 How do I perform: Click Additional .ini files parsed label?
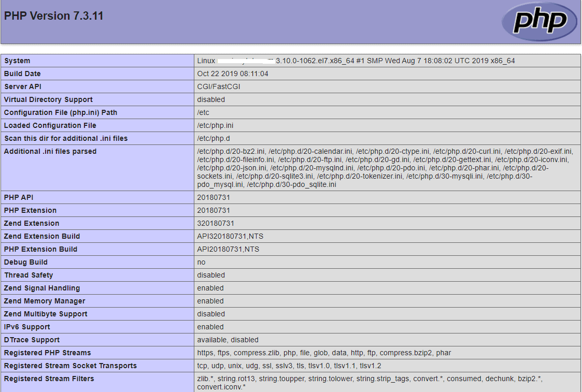point(50,151)
